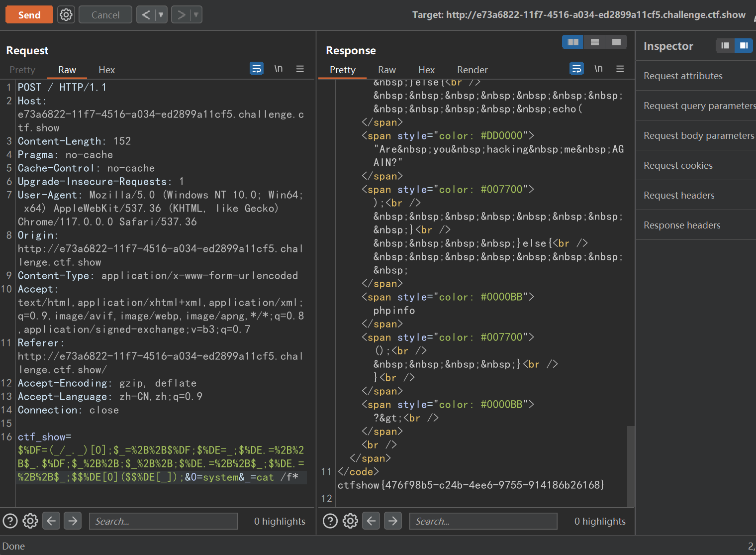This screenshot has height=555, width=756.
Task: Dock the Inspector panel to the left
Action: tap(725, 45)
